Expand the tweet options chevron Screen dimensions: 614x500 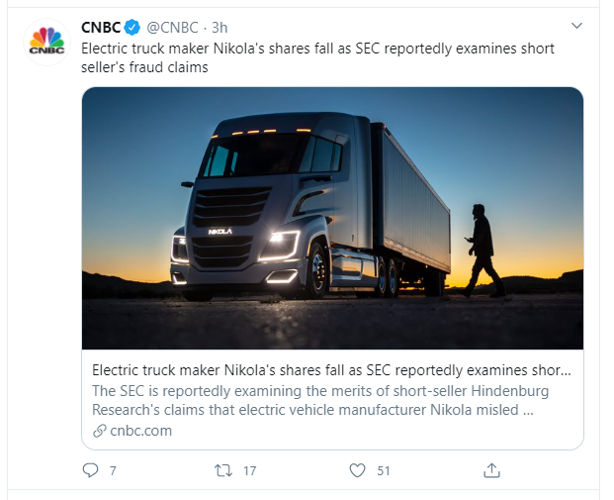(576, 26)
